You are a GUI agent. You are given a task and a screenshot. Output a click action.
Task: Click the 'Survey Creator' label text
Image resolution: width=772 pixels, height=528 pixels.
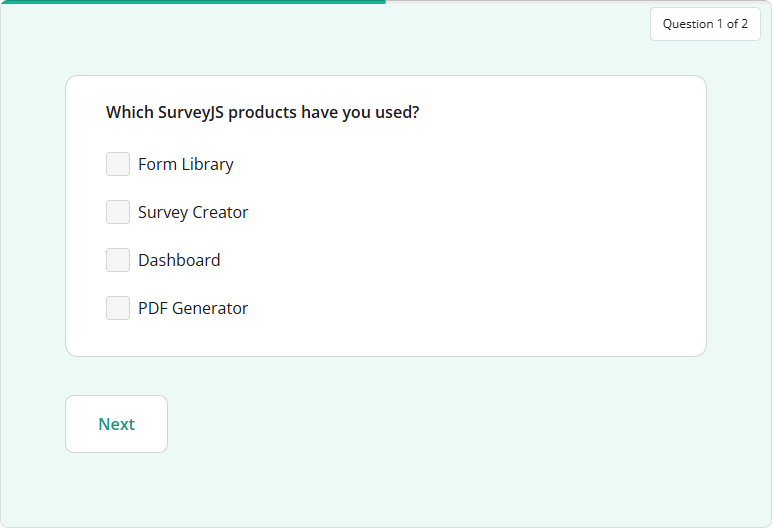[x=193, y=212]
